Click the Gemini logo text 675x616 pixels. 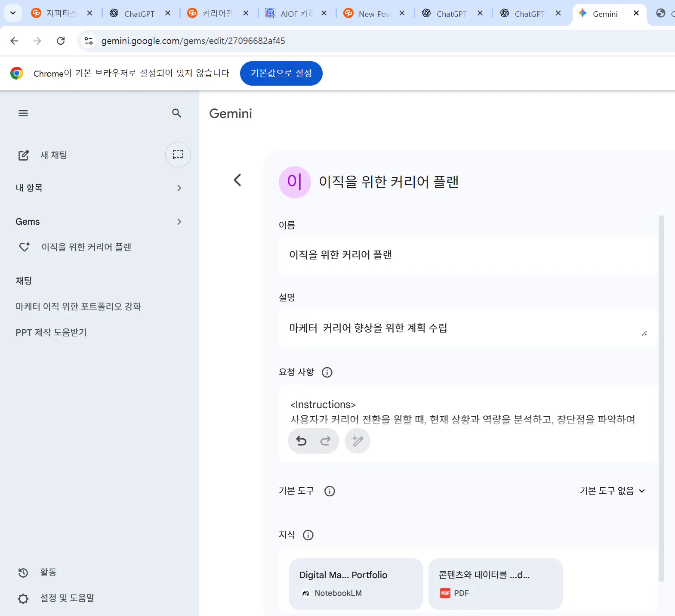point(231,114)
